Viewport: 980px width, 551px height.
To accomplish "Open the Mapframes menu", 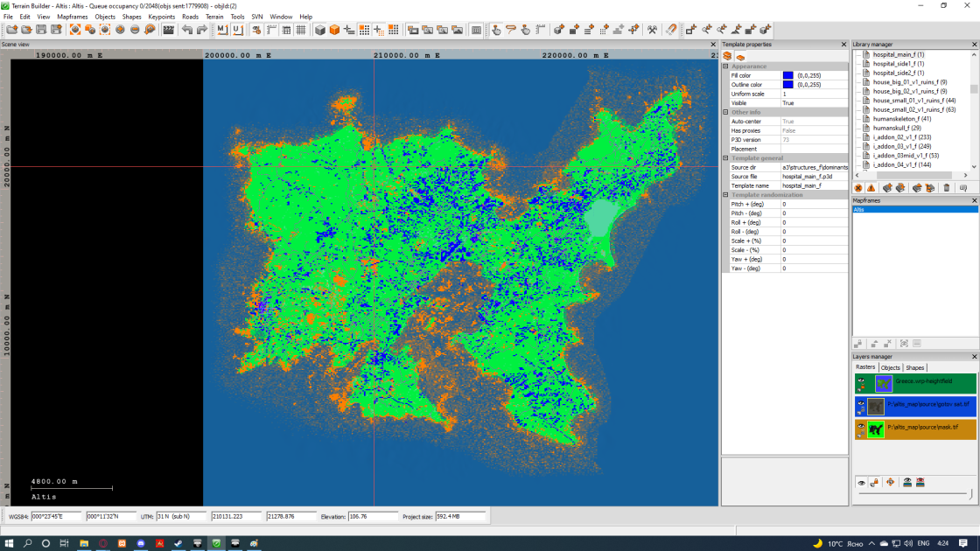I will [73, 17].
